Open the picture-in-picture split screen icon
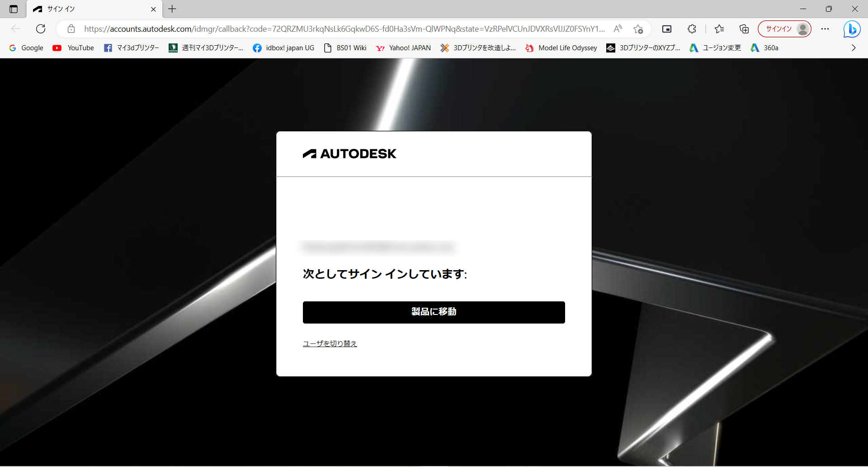868x467 pixels. [667, 29]
